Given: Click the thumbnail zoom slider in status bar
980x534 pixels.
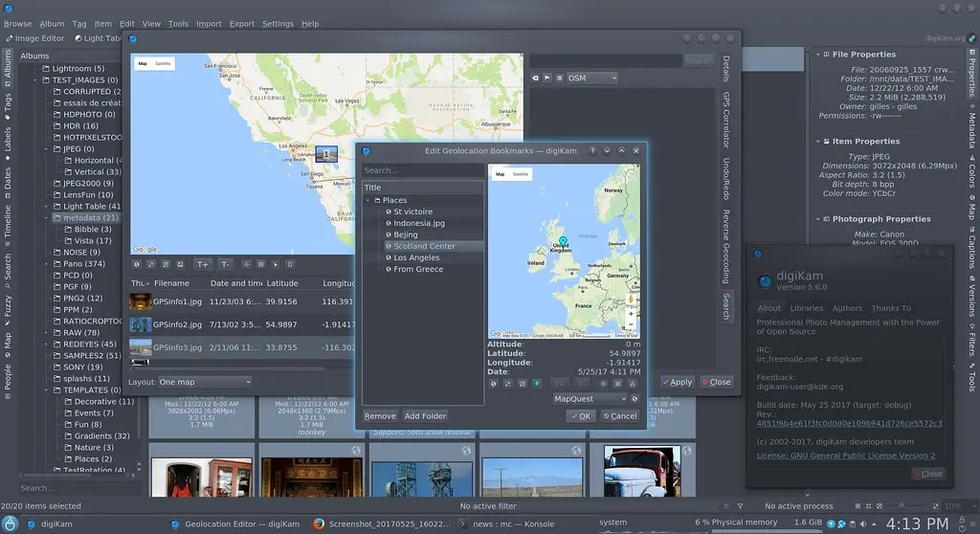Looking at the screenshot, I should [900, 505].
